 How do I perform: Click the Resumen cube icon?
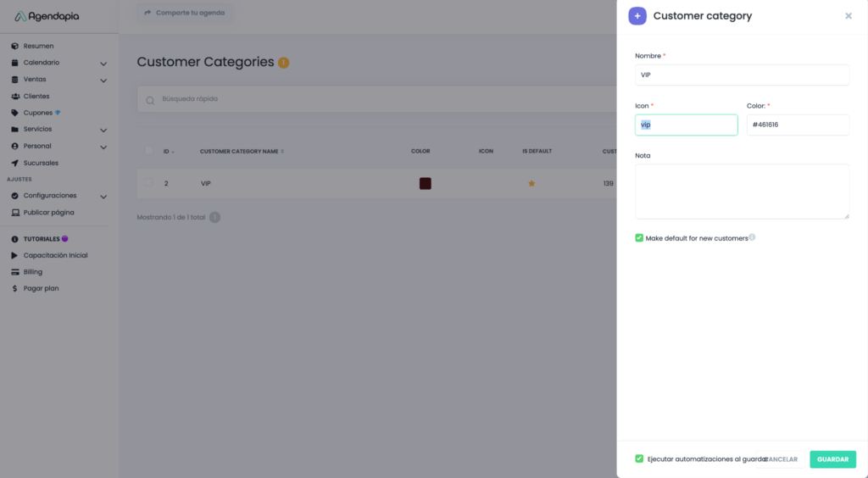coord(15,46)
